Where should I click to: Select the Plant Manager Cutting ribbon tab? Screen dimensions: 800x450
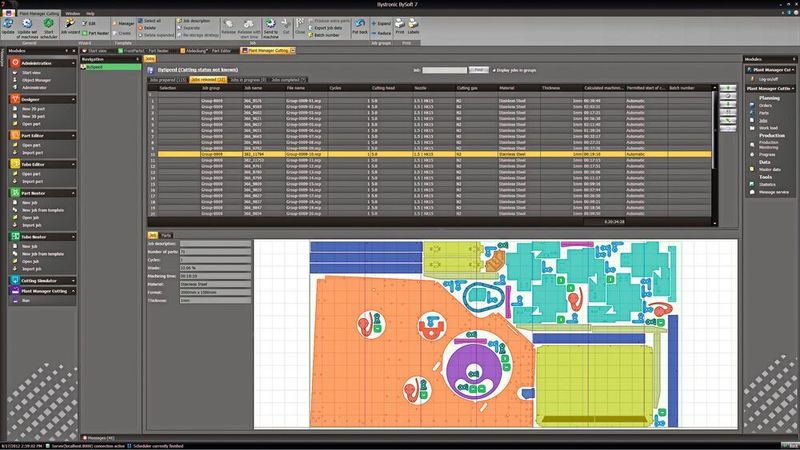click(39, 13)
